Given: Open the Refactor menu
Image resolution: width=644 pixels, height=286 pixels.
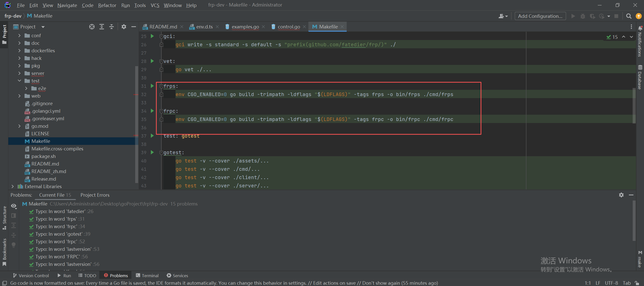Looking at the screenshot, I should (x=107, y=5).
